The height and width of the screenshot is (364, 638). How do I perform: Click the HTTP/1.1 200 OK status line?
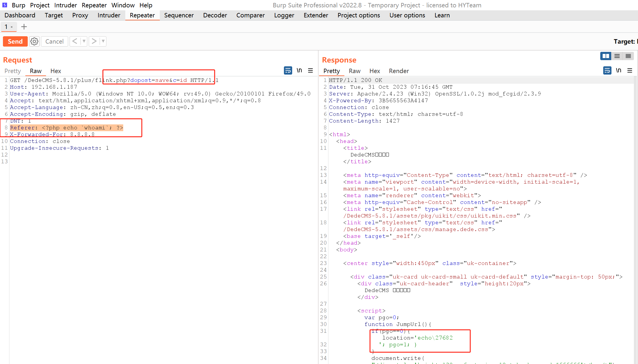pos(356,80)
